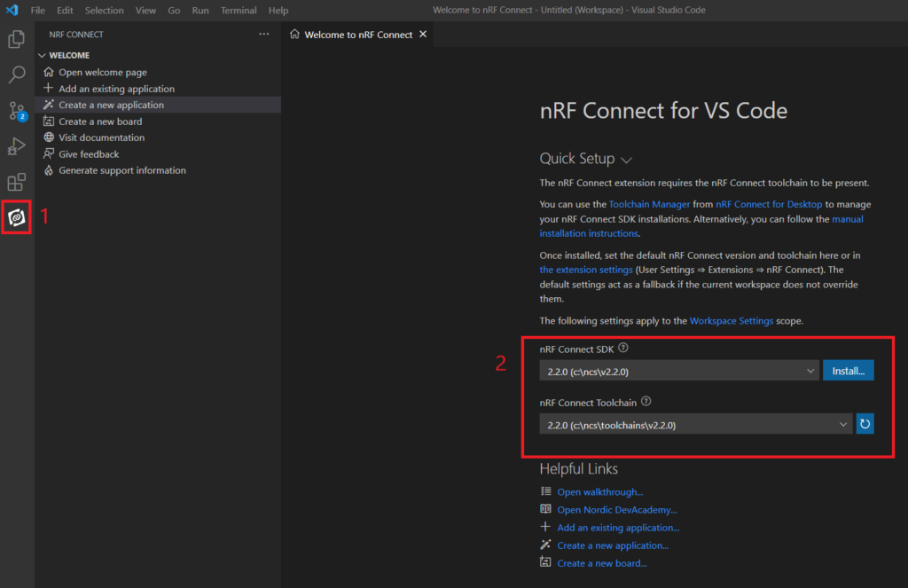Close the Welcome to nRF Connect tab

(423, 35)
